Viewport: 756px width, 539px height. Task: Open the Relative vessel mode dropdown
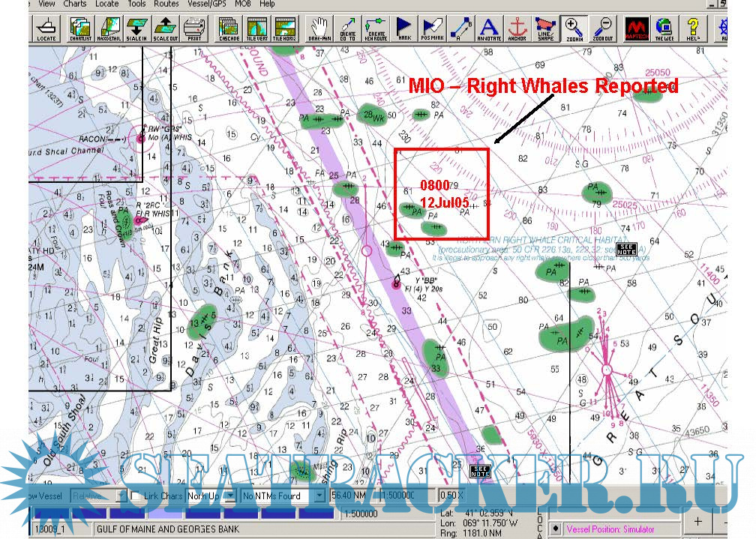pos(120,496)
